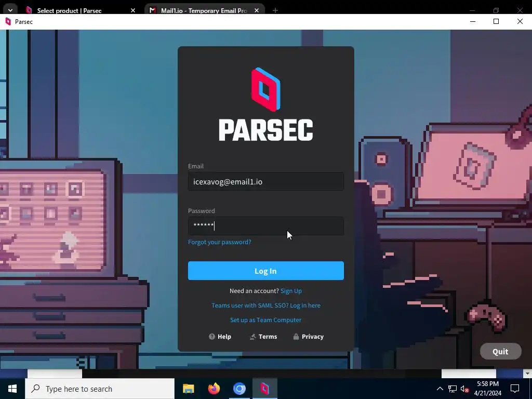Open the Forgot your password link

click(x=220, y=242)
